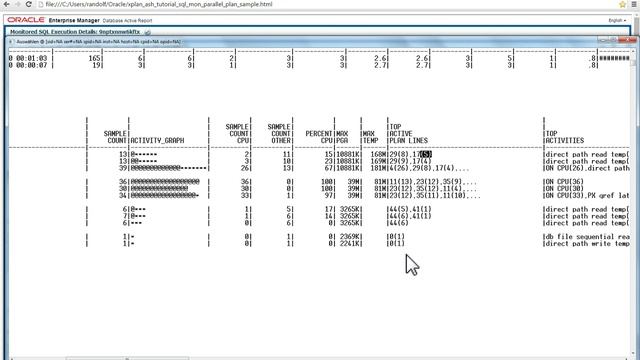Screen dimensions: 640x360
Task: Click the console window title bar text
Action: coord(98,42)
